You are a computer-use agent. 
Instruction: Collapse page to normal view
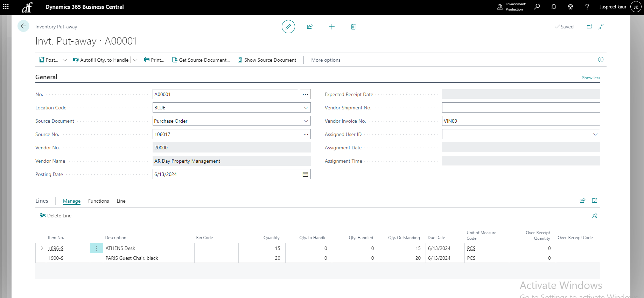(x=601, y=27)
